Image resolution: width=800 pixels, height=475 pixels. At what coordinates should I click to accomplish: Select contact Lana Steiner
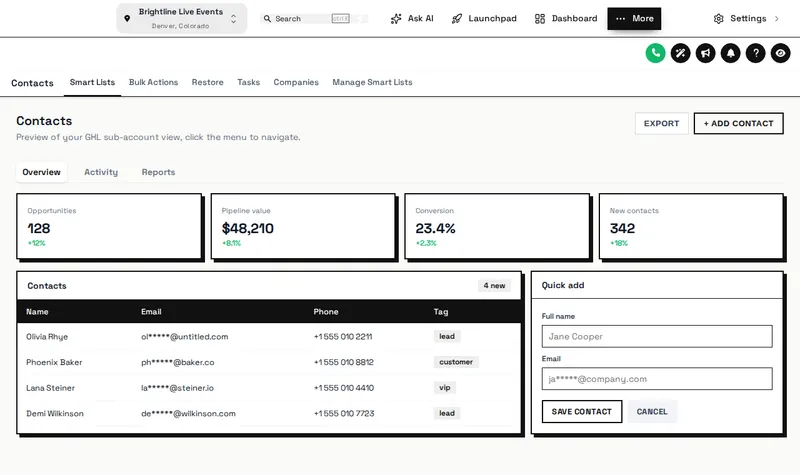pos(51,388)
